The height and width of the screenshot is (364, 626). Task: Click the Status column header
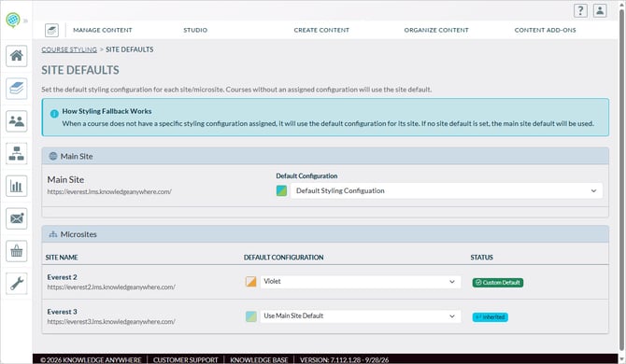tap(481, 258)
